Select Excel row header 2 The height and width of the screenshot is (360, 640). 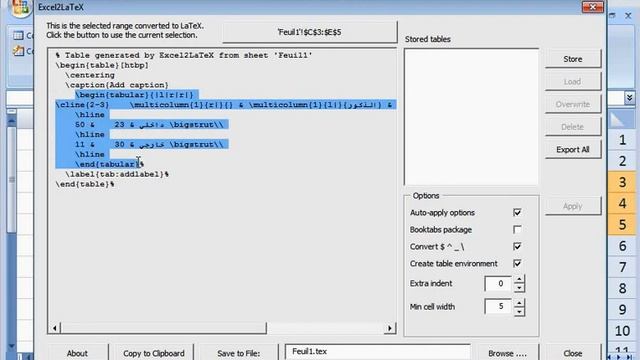622,161
